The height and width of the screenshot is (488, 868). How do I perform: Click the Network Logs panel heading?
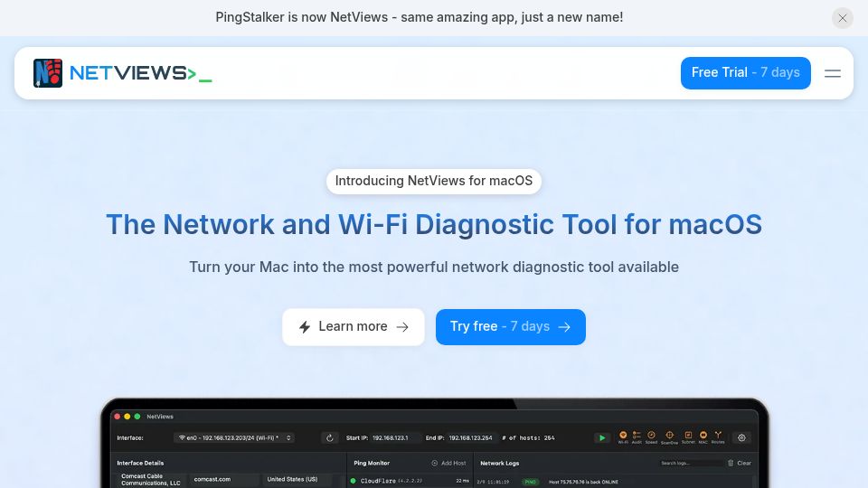point(499,463)
